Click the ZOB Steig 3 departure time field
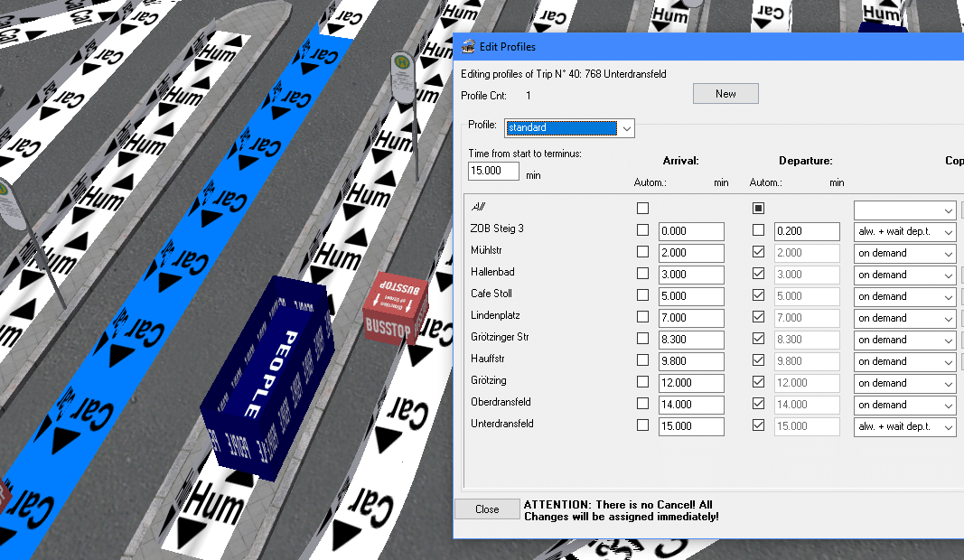This screenshot has width=964, height=560. [x=807, y=231]
